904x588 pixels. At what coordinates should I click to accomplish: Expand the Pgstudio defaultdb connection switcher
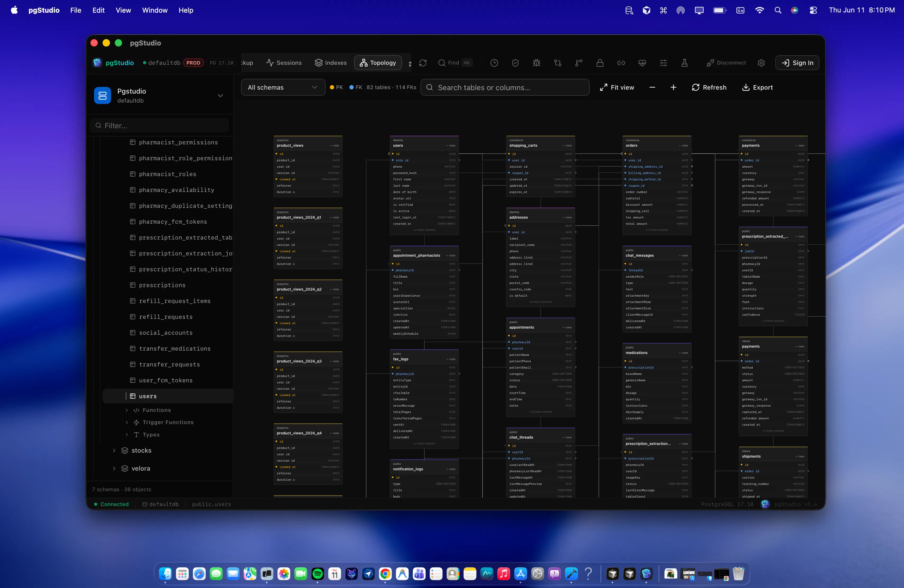tap(220, 96)
